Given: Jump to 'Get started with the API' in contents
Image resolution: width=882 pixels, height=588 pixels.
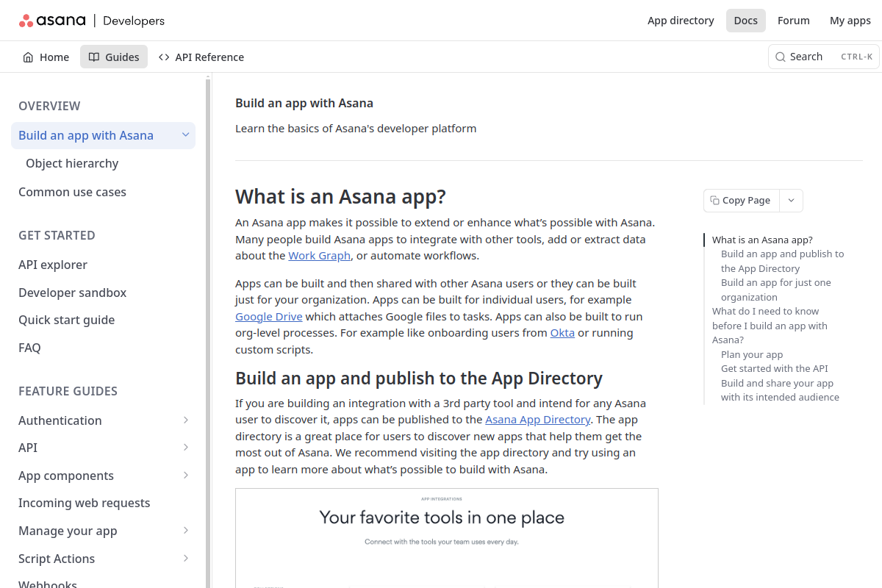Looking at the screenshot, I should pyautogui.click(x=775, y=368).
